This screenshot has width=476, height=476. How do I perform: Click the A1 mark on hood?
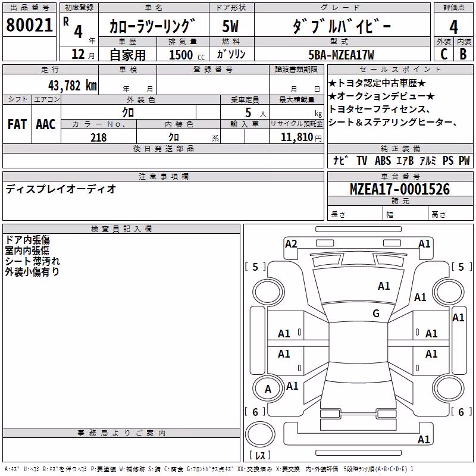tap(384, 286)
